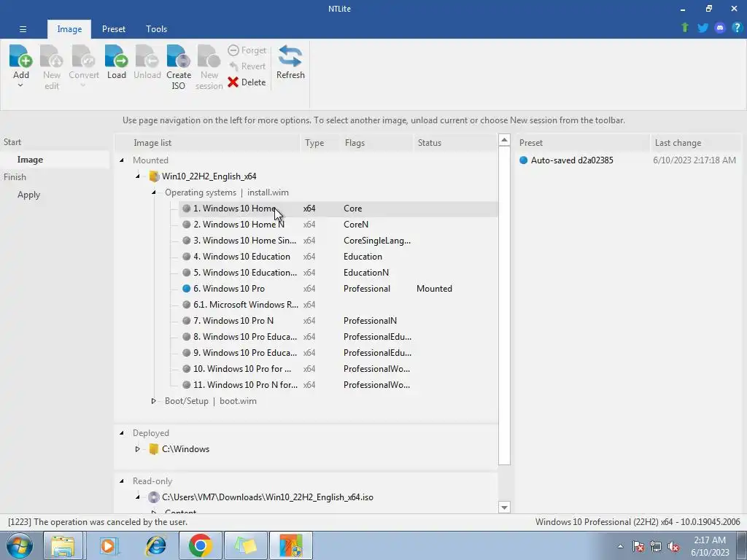This screenshot has height=560, width=747.
Task: Select 2. Windows 10 Home N
Action: [338, 225]
